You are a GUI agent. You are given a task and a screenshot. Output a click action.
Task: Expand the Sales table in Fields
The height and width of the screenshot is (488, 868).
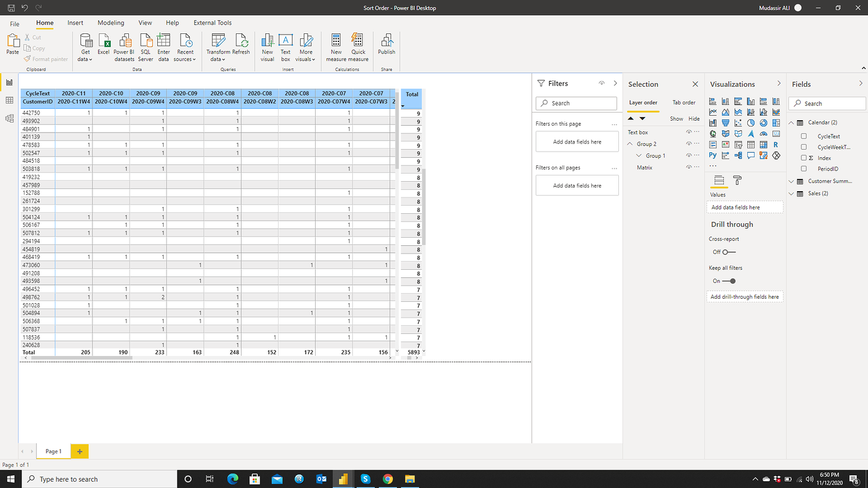coord(791,192)
